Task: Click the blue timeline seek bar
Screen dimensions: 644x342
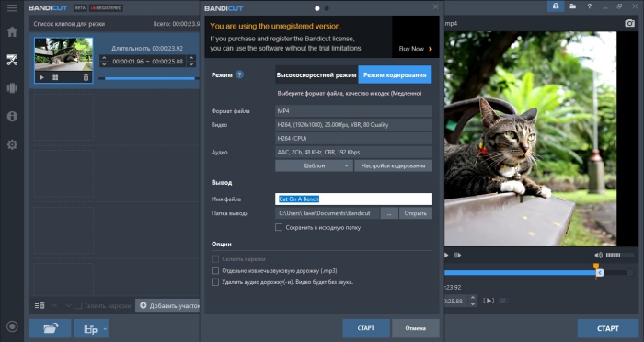Action: (x=521, y=273)
